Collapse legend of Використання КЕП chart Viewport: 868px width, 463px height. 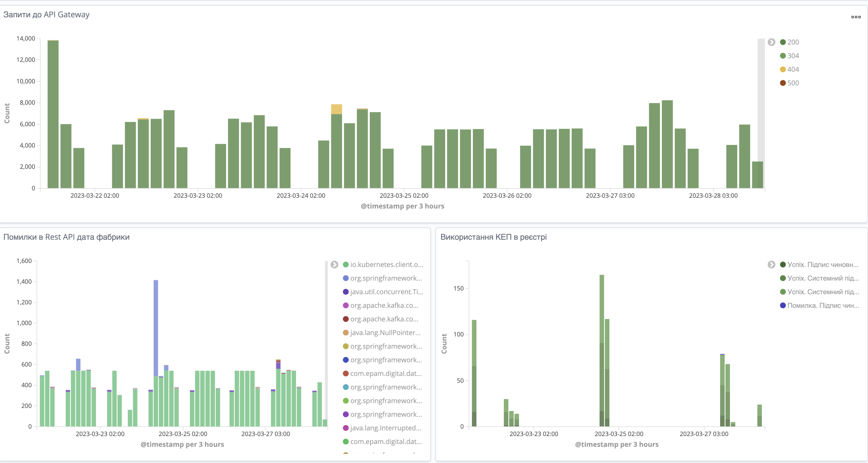coord(771,265)
